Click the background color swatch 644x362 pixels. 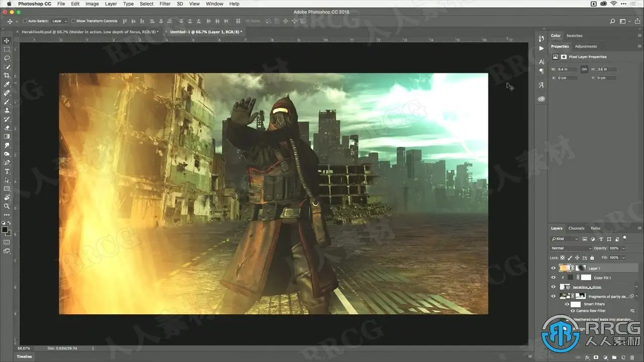pyautogui.click(x=9, y=233)
